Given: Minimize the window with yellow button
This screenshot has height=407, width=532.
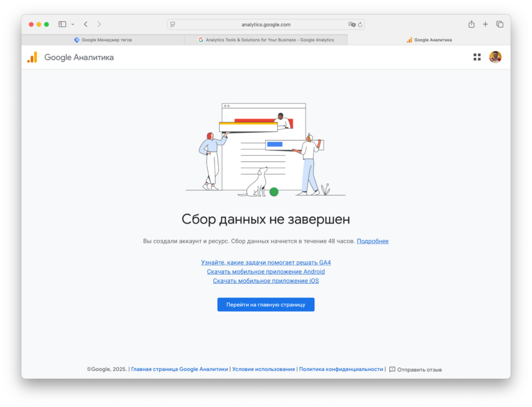Looking at the screenshot, I should click(x=39, y=24).
